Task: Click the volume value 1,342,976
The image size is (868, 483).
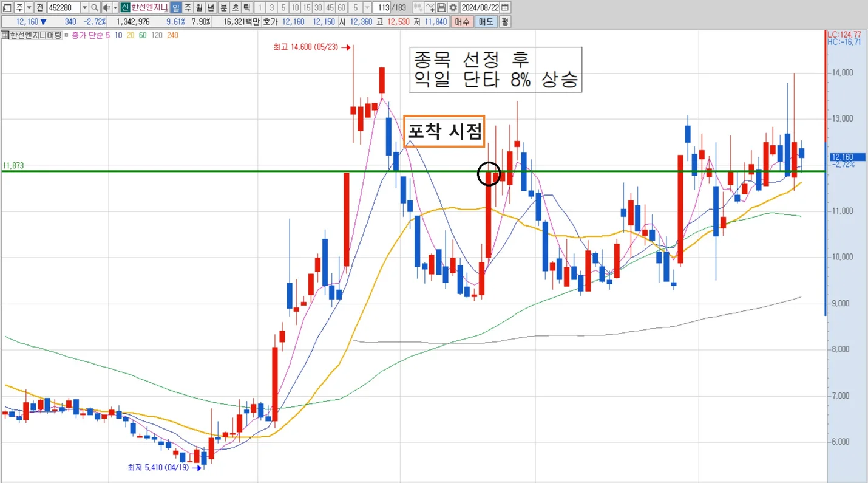Action: [x=133, y=22]
